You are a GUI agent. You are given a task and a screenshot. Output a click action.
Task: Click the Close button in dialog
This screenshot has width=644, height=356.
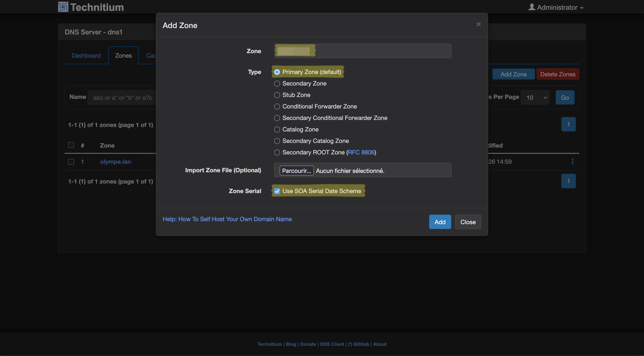click(x=468, y=222)
